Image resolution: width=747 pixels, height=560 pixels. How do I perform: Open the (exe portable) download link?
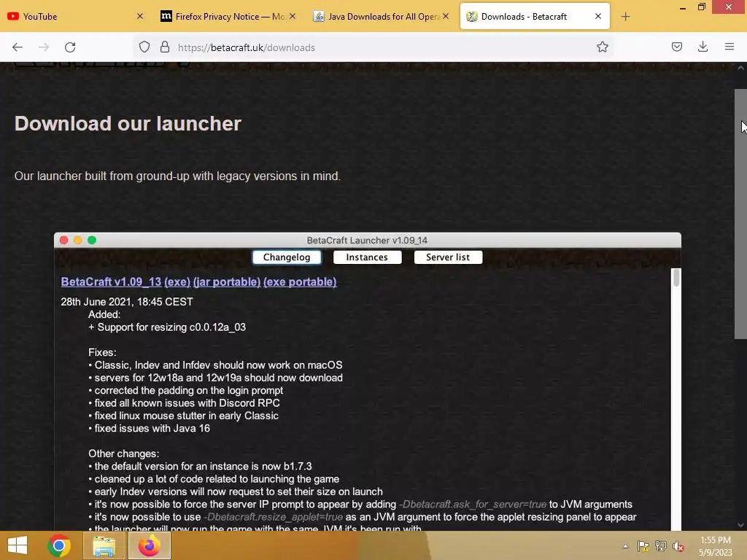point(300,282)
